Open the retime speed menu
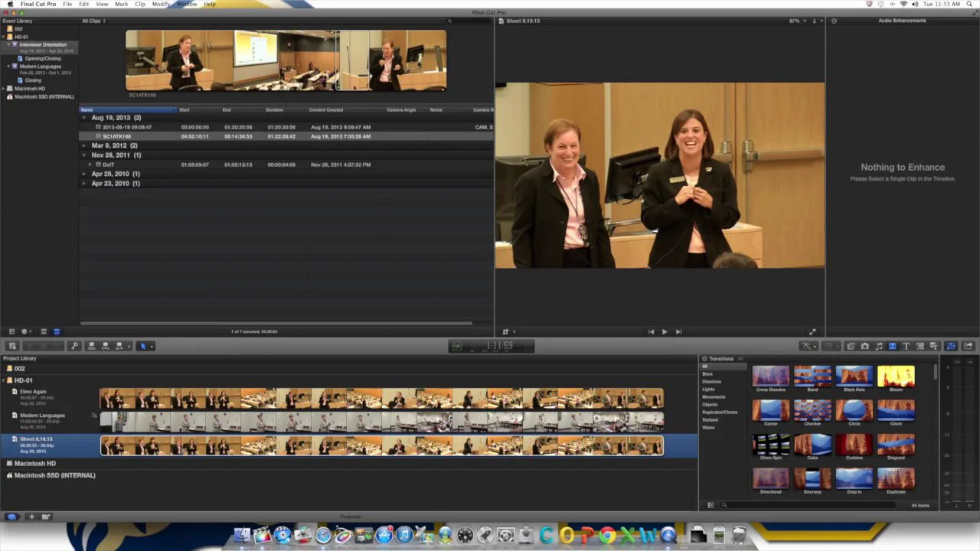Image resolution: width=980 pixels, height=551 pixels. [830, 346]
